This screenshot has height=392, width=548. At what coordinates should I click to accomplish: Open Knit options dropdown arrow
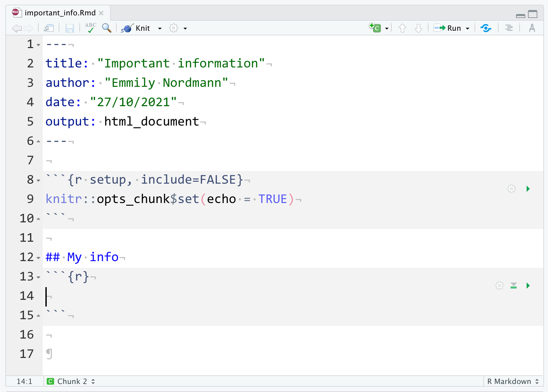pos(160,28)
